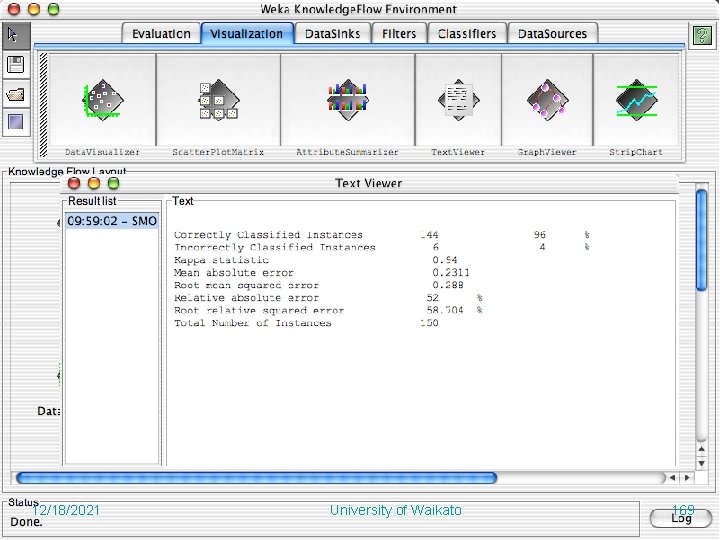The image size is (720, 540).
Task: Click the scroll left arrow on the horizontal scrollbar
Action: [x=672, y=478]
